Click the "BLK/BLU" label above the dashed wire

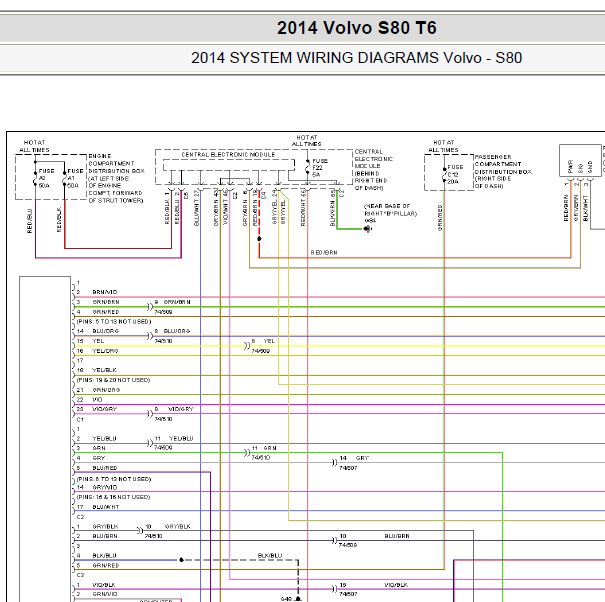pyautogui.click(x=270, y=555)
